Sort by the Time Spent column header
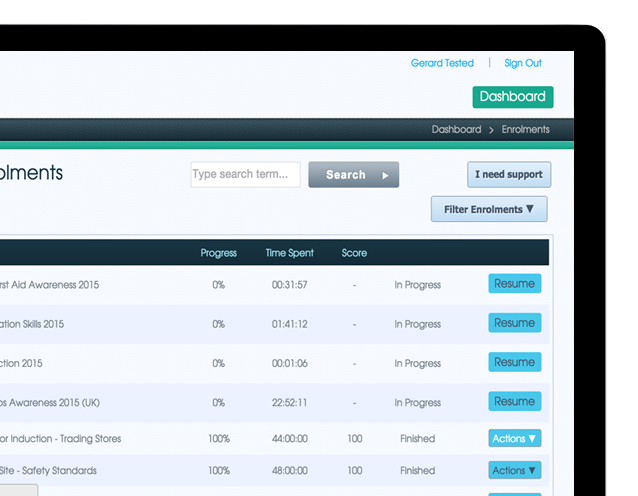 point(289,253)
